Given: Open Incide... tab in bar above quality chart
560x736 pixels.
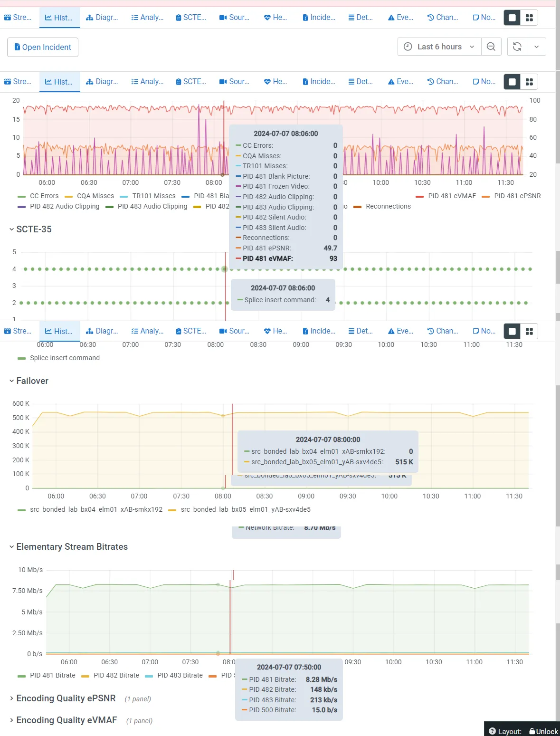Looking at the screenshot, I should [x=319, y=82].
